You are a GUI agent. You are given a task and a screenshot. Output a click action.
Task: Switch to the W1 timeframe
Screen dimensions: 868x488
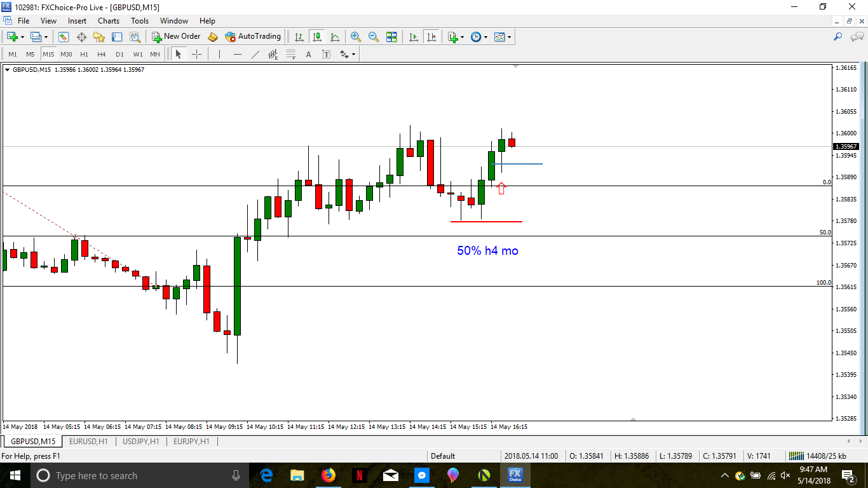(138, 55)
